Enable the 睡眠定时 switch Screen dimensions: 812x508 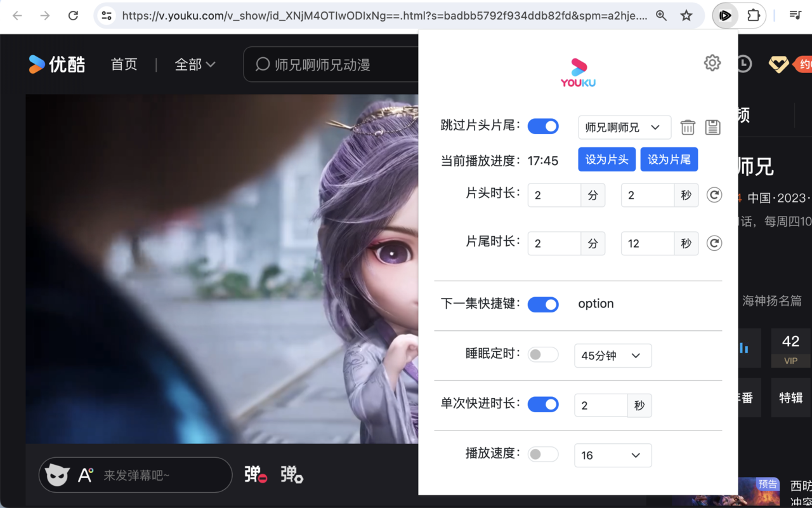click(x=543, y=355)
